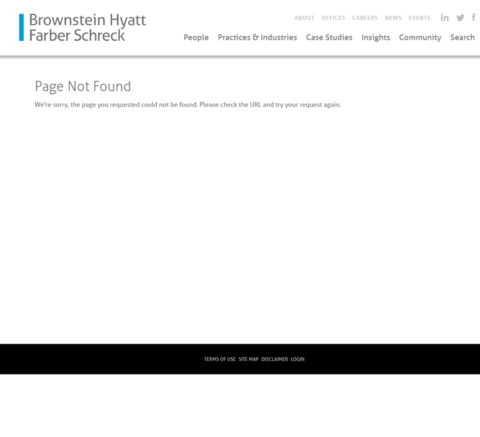This screenshot has width=480, height=437.
Task: Open the Facebook icon in the header
Action: (473, 18)
